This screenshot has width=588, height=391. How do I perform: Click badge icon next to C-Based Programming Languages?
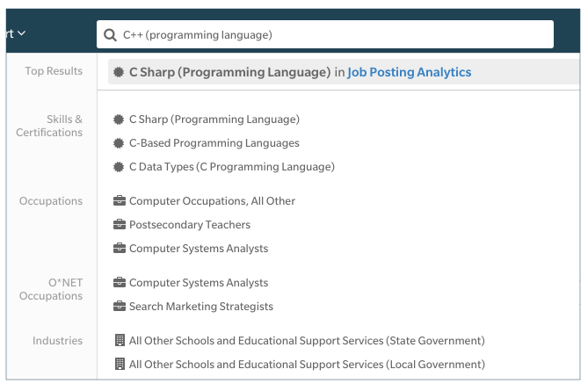click(119, 143)
